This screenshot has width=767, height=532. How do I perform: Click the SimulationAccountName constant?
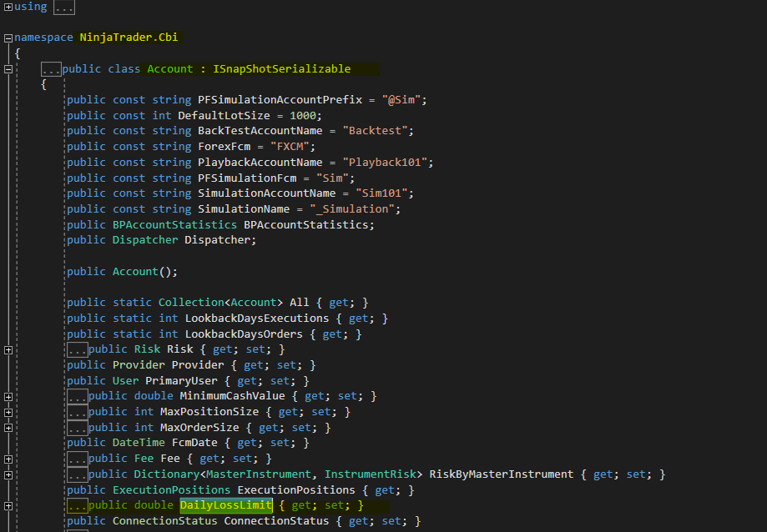(266, 193)
